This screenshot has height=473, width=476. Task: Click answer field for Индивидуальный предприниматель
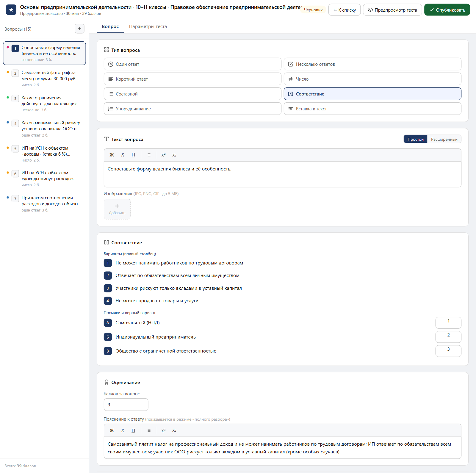448,337
